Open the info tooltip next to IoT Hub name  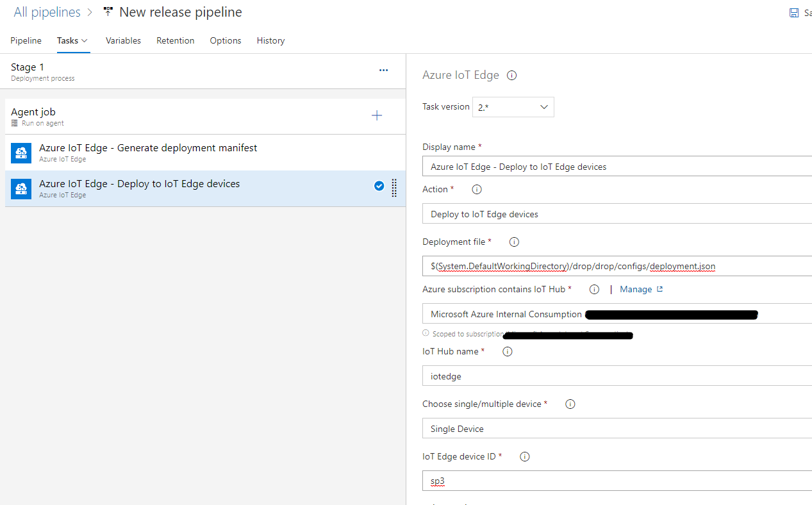click(507, 351)
